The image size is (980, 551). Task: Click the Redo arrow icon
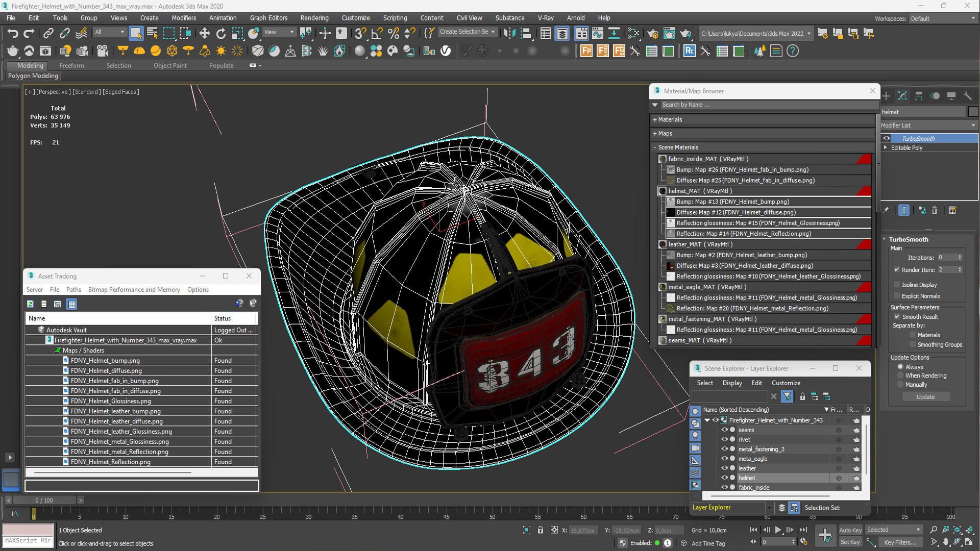point(29,34)
